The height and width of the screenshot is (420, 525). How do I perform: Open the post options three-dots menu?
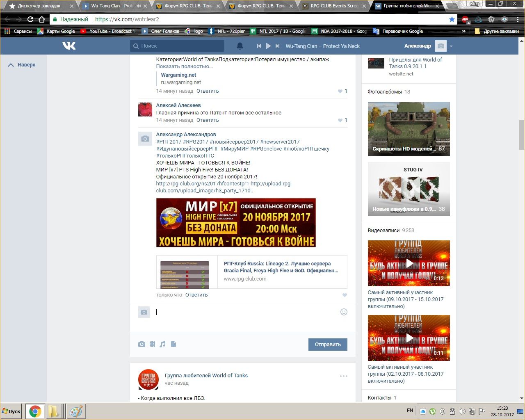point(343,376)
